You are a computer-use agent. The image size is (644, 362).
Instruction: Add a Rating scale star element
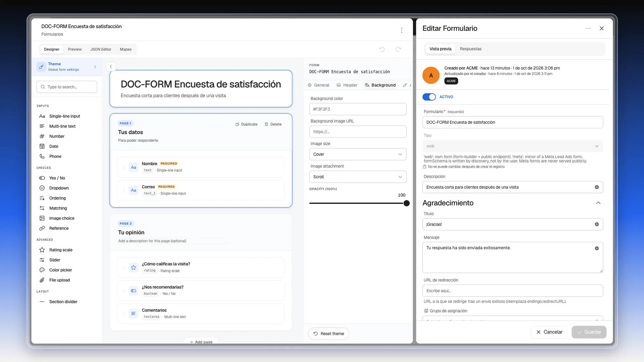tap(61, 250)
